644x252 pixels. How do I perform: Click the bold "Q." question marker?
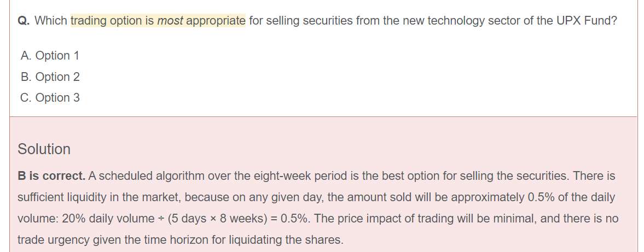click(24, 21)
